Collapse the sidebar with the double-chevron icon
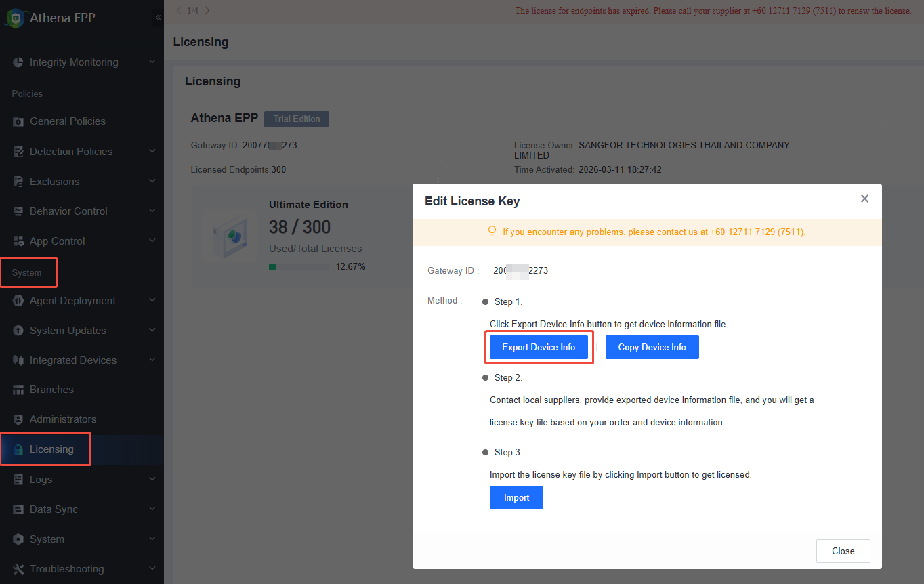The image size is (924, 584). point(158,18)
